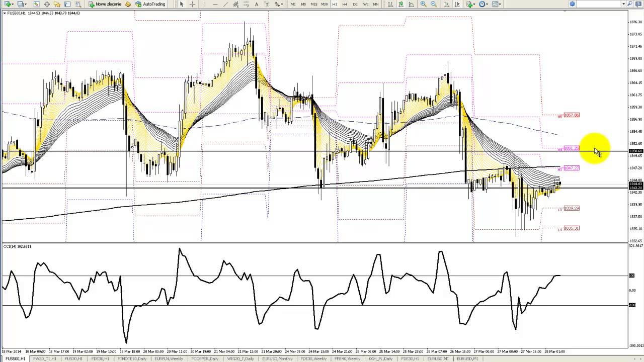644x362 pixels.
Task: Select the text 'A' tool
Action: click(257, 4)
